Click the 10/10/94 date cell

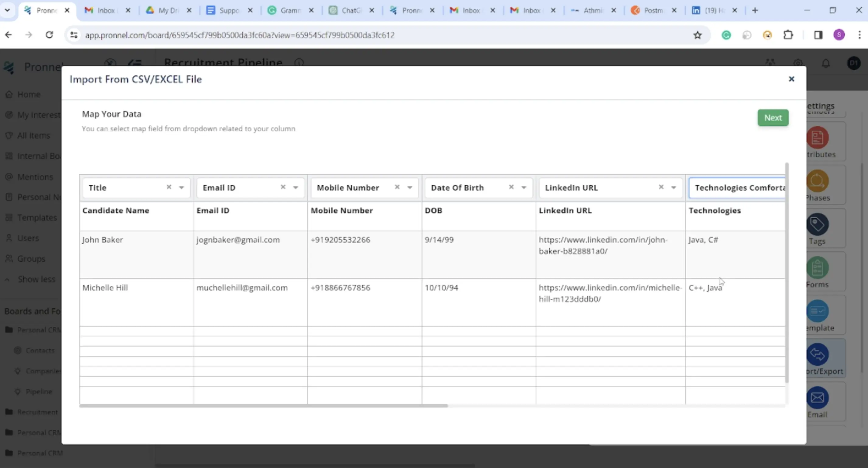[479, 302]
